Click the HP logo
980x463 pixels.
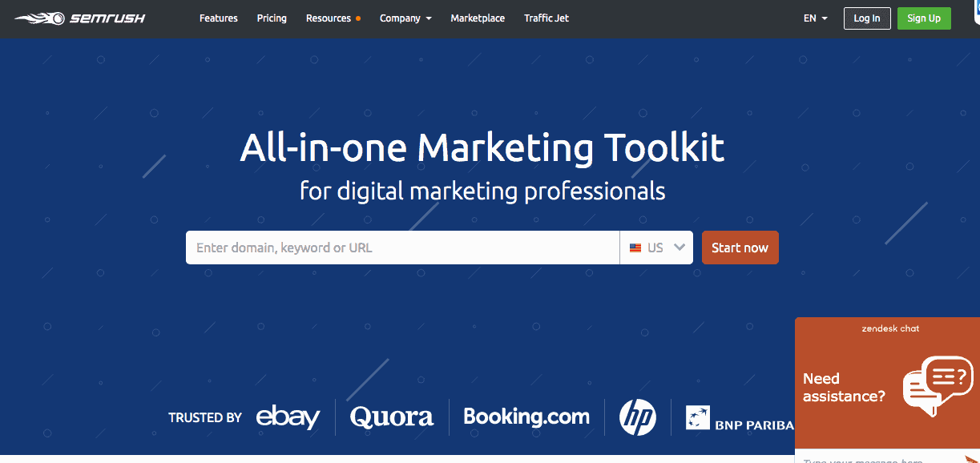tap(638, 417)
